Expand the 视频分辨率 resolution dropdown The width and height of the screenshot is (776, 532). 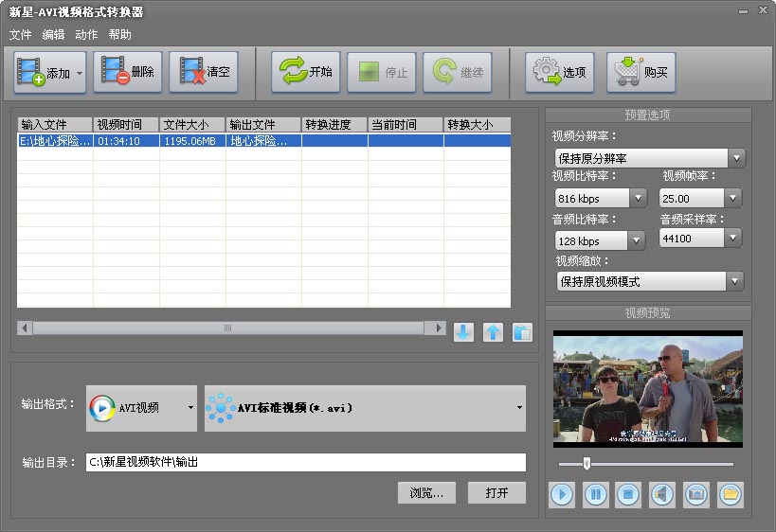[x=736, y=158]
